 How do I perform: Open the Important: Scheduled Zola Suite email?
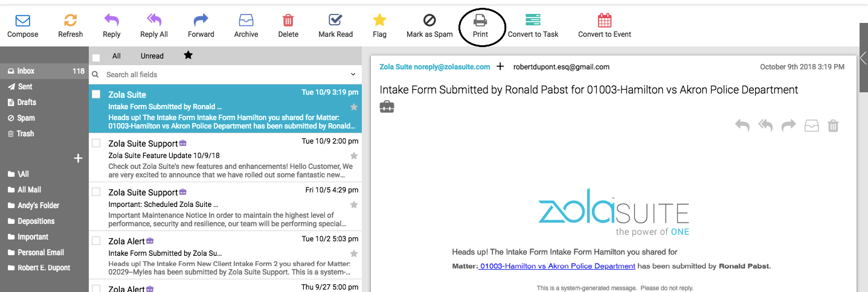[225, 206]
